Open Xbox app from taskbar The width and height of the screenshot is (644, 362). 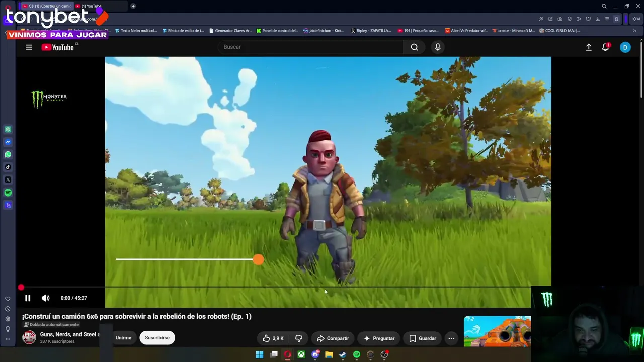tap(301, 354)
